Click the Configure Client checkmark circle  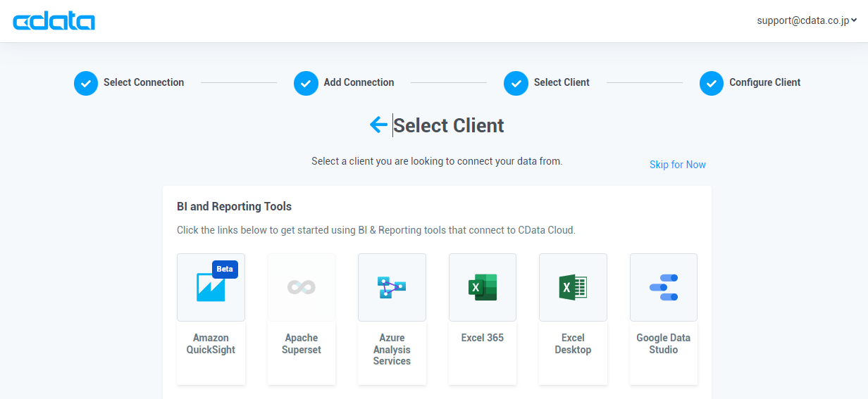(x=712, y=83)
